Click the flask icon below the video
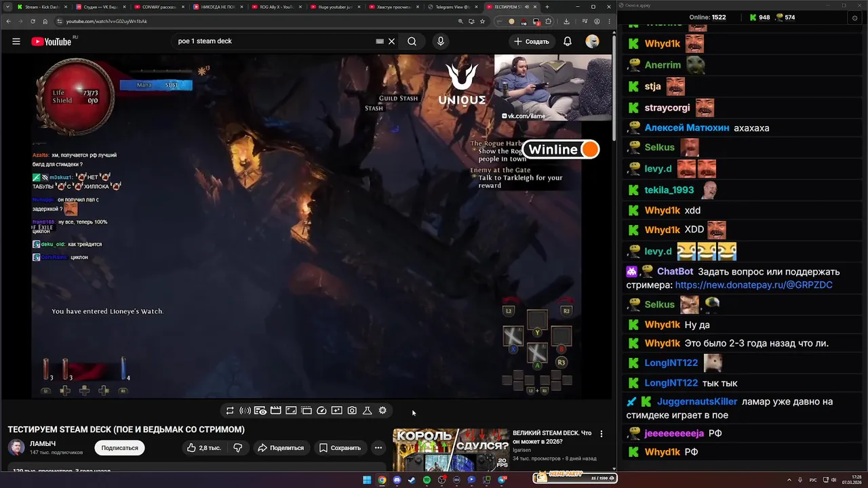Image resolution: width=868 pixels, height=488 pixels. [367, 411]
